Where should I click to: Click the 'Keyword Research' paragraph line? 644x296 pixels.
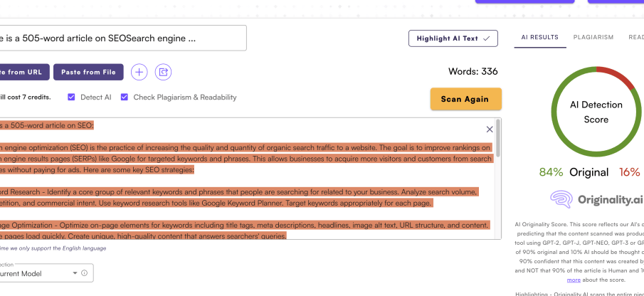coord(238,191)
